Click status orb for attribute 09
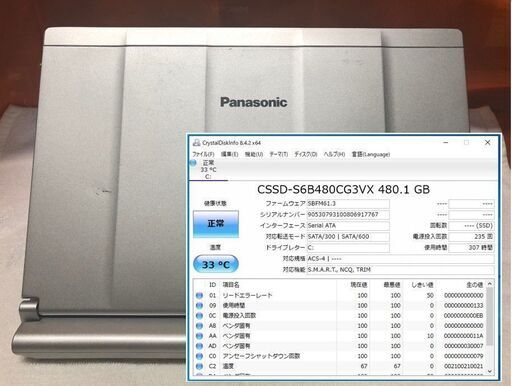 click(x=199, y=306)
